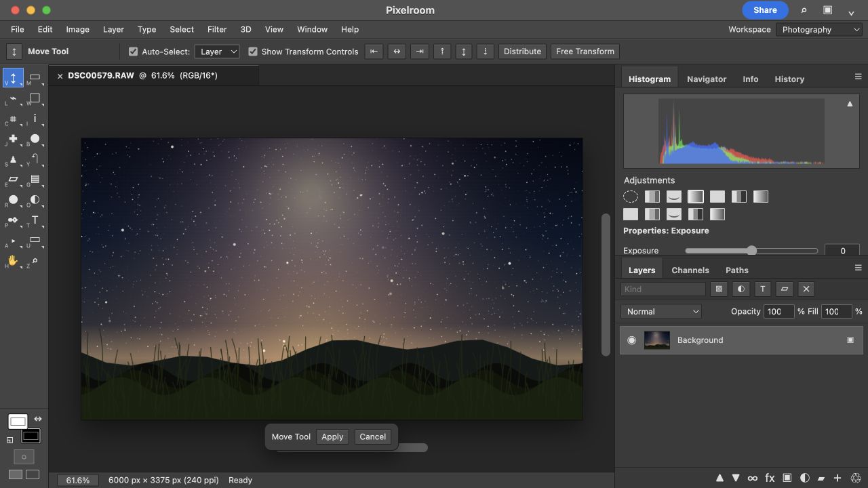Open the Normal blend mode dropdown
The image size is (868, 488).
coord(661,312)
